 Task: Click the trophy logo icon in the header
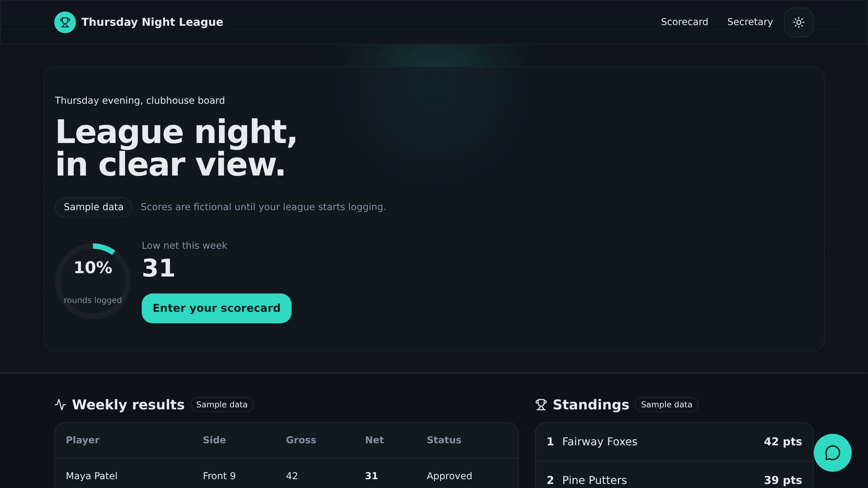pos(65,22)
